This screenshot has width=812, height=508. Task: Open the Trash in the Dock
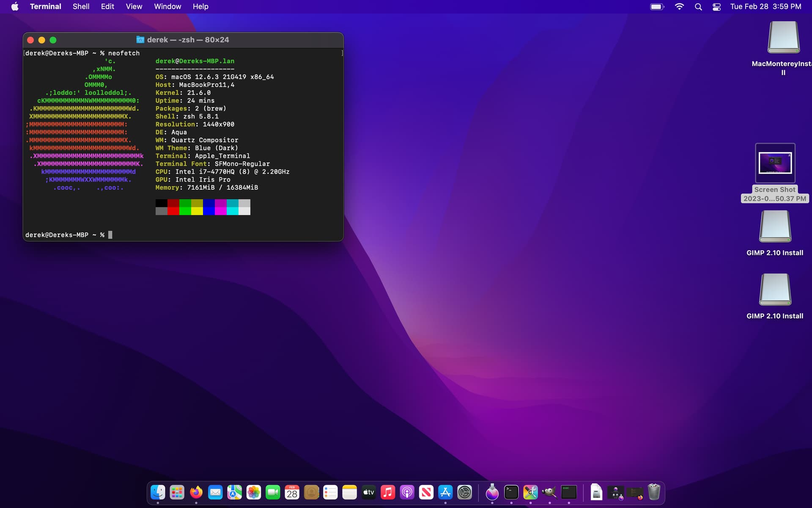pos(654,492)
